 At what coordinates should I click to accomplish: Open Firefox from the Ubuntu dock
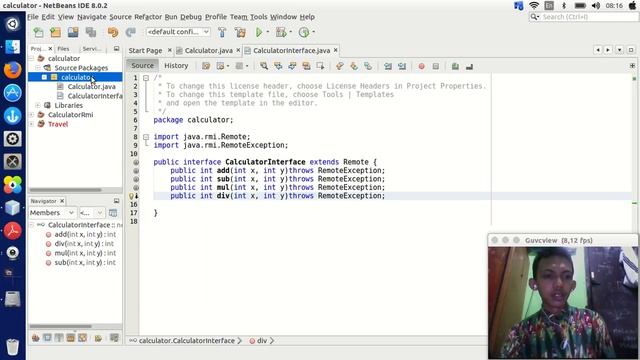pyautogui.click(x=12, y=70)
